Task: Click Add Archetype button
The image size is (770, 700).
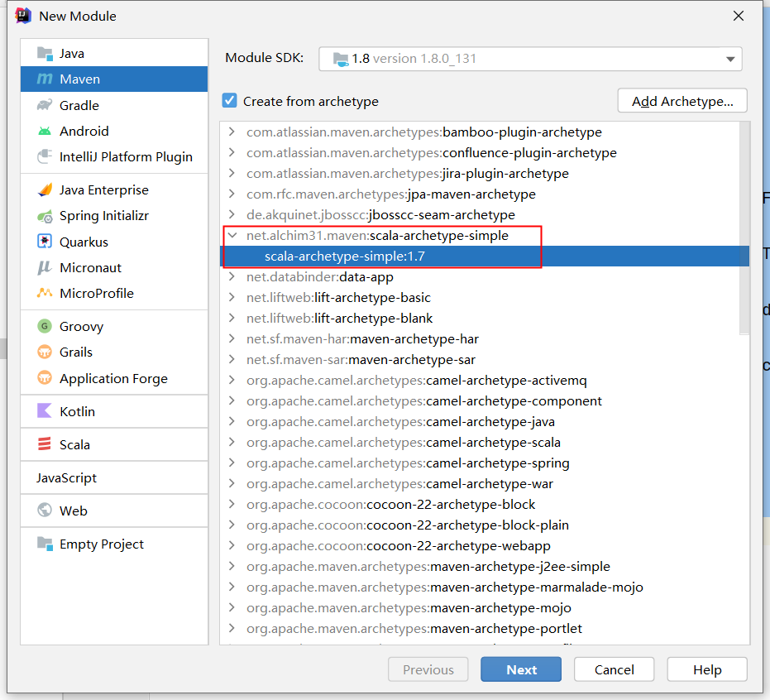Action: 682,101
